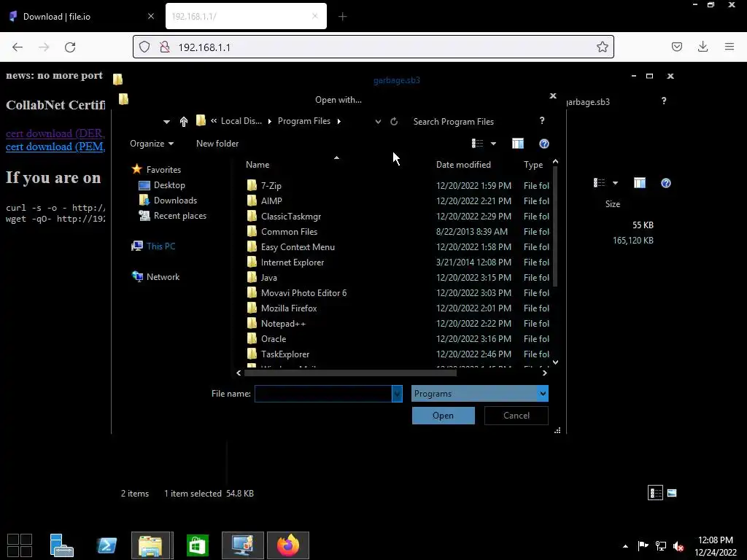
Task: Open the 7-Zip folder
Action: point(271,186)
